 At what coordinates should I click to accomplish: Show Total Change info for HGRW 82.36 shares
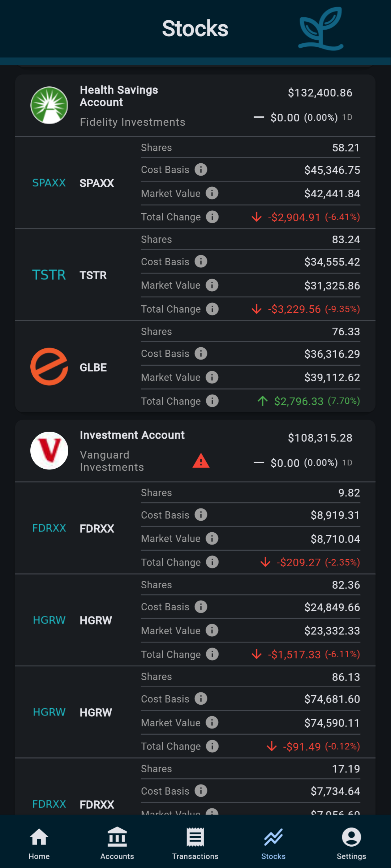[x=212, y=654]
